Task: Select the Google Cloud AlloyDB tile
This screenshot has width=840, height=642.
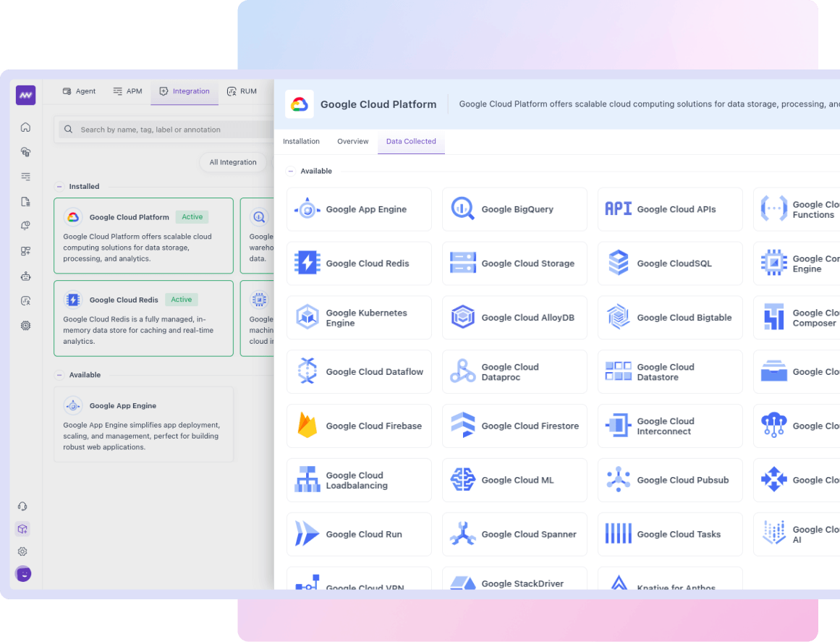Action: [514, 318]
